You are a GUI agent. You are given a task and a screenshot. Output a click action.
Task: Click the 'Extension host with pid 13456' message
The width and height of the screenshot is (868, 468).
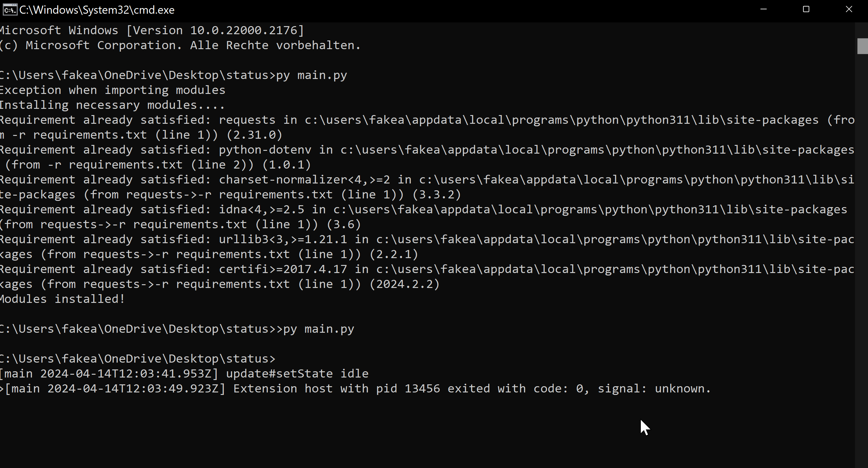pyautogui.click(x=336, y=389)
